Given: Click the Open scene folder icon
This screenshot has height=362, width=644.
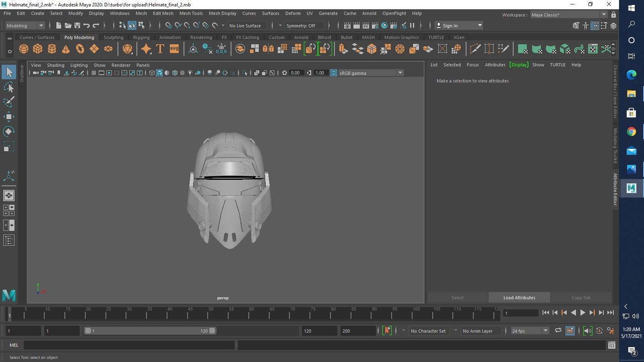Looking at the screenshot, I should point(68,25).
